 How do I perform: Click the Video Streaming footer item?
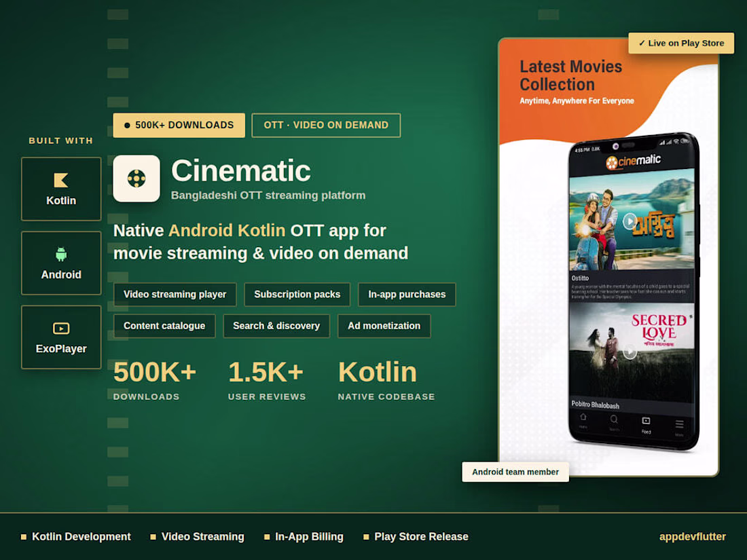click(197, 537)
